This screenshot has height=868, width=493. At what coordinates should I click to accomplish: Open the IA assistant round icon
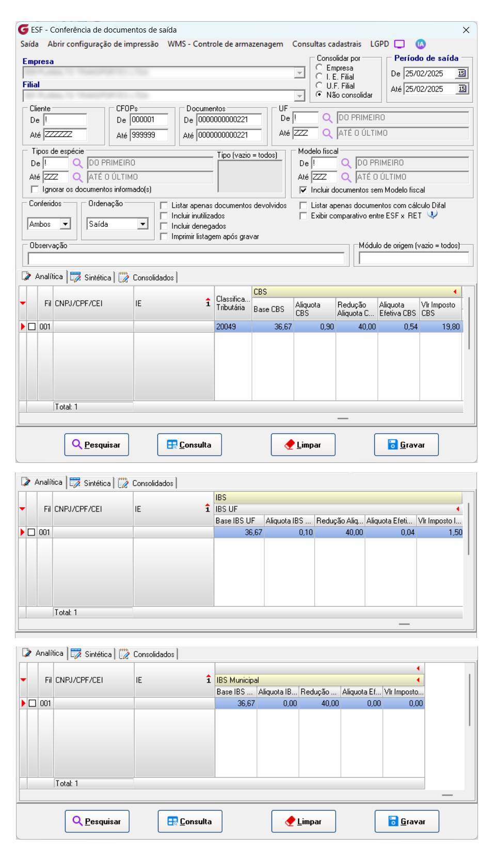421,44
